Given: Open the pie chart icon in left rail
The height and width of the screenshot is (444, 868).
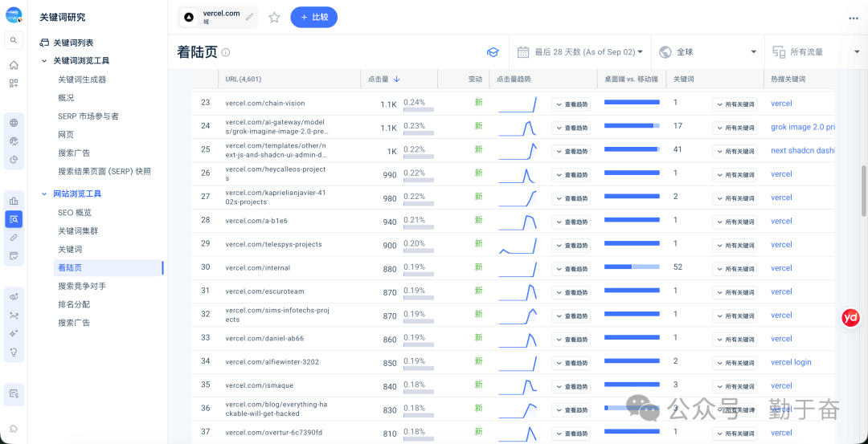Looking at the screenshot, I should [14, 161].
